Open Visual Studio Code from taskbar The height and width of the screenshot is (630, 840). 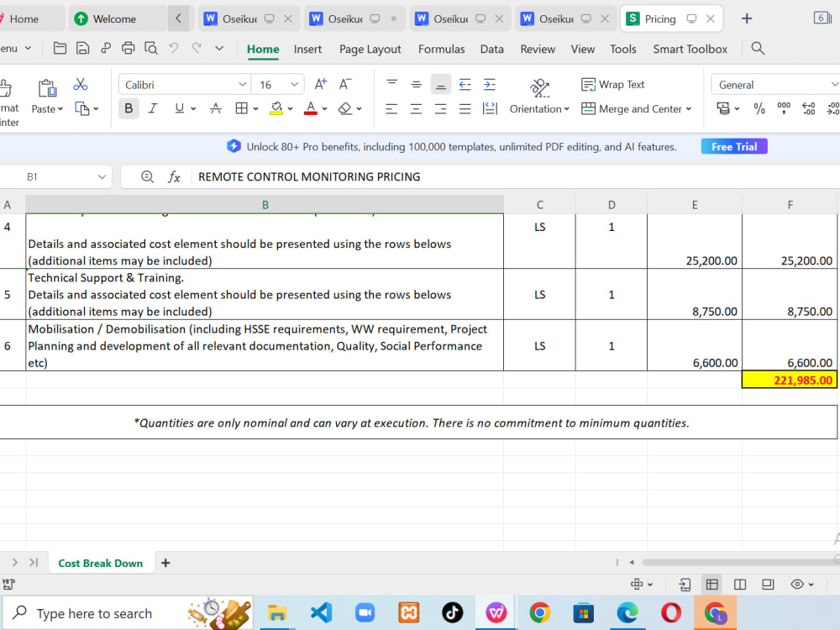[322, 612]
